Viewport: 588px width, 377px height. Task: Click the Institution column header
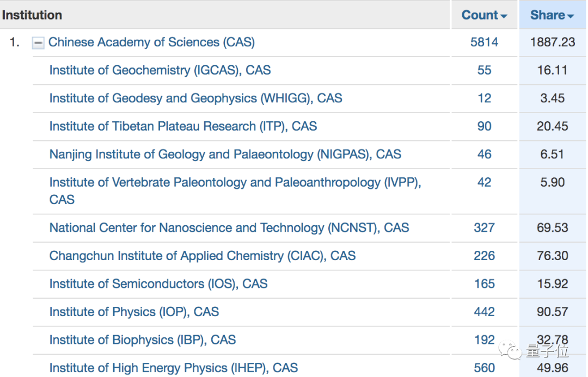point(32,15)
